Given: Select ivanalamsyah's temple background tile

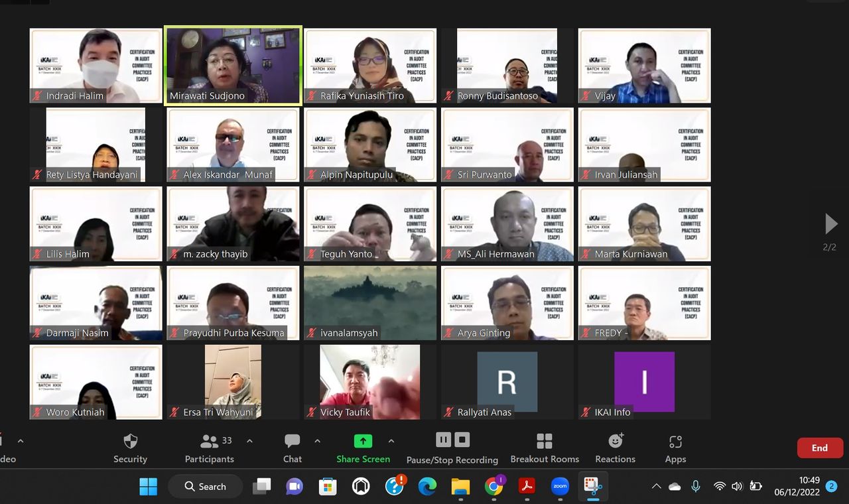Looking at the screenshot, I should coord(370,303).
